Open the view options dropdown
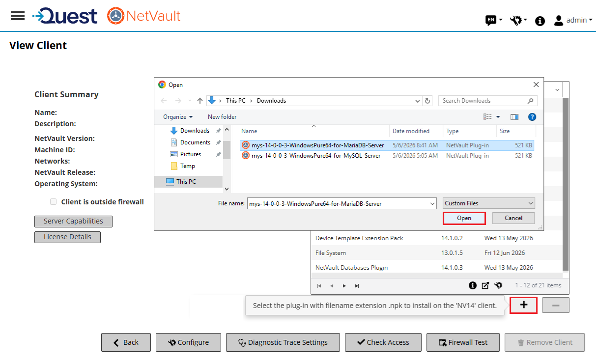Screen dimensions: 596x364 (498, 117)
